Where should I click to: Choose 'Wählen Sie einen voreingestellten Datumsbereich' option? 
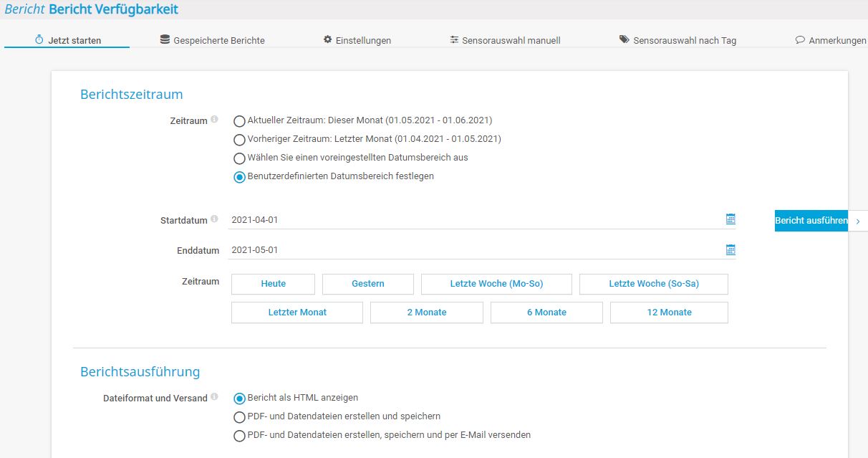click(x=240, y=158)
